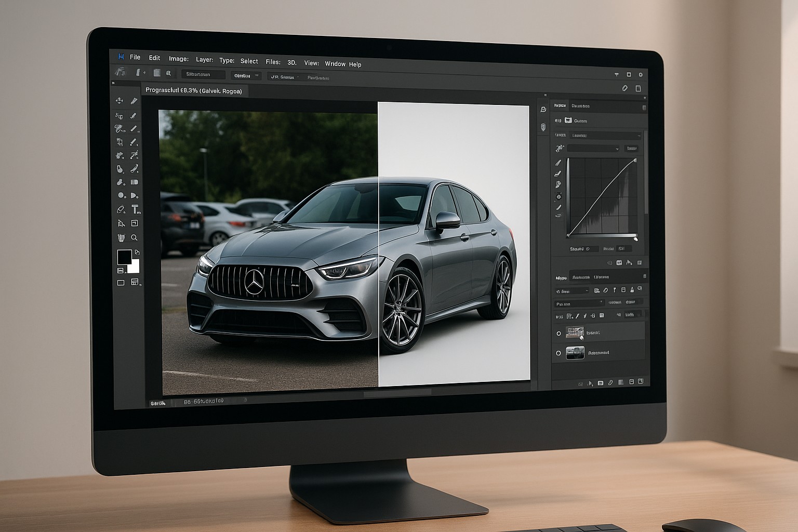Click the button right of the channel dropdown
798x532 pixels.
pos(632,149)
